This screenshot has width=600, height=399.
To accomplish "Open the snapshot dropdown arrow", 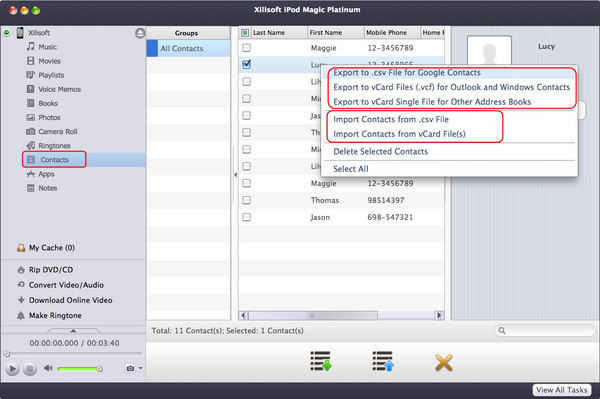I will click(x=140, y=368).
